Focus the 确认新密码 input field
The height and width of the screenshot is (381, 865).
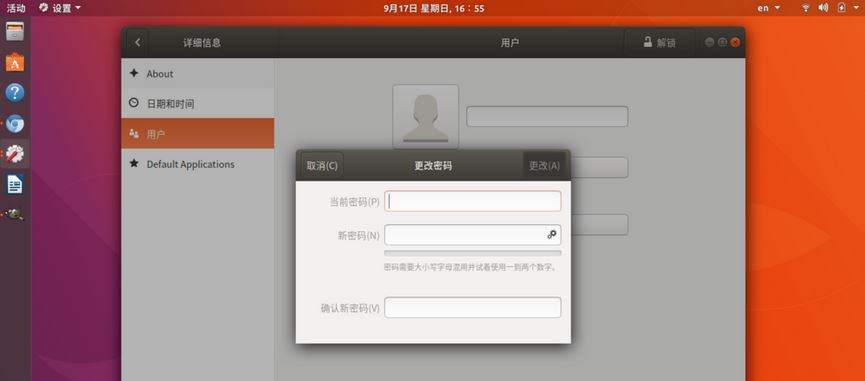tap(473, 308)
